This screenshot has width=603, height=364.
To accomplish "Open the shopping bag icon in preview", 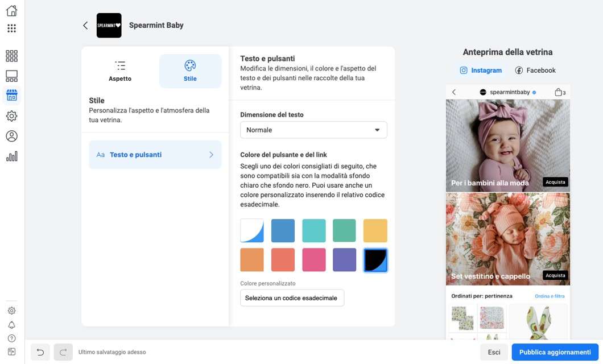I will 559,92.
